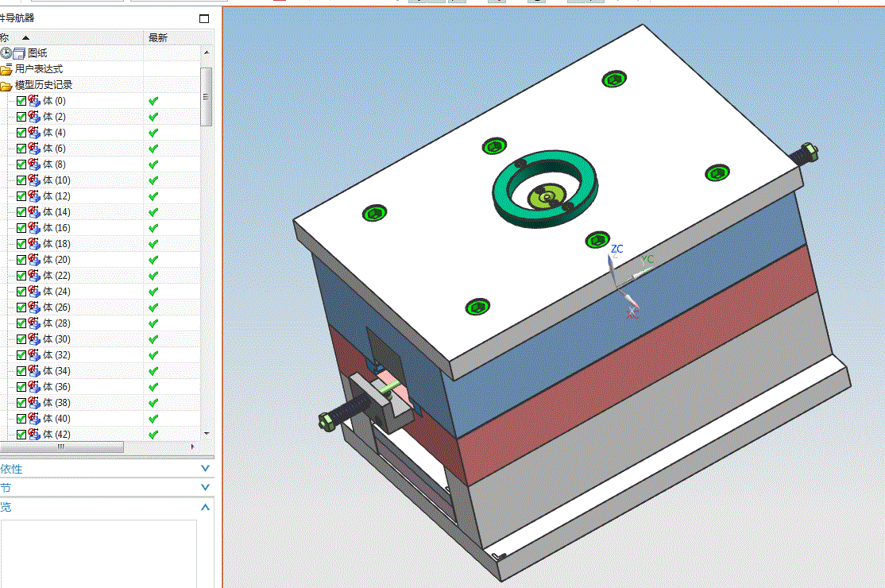The image size is (885, 588).
Task: Click the green status checkmark for 体 (10)
Action: pyautogui.click(x=153, y=180)
